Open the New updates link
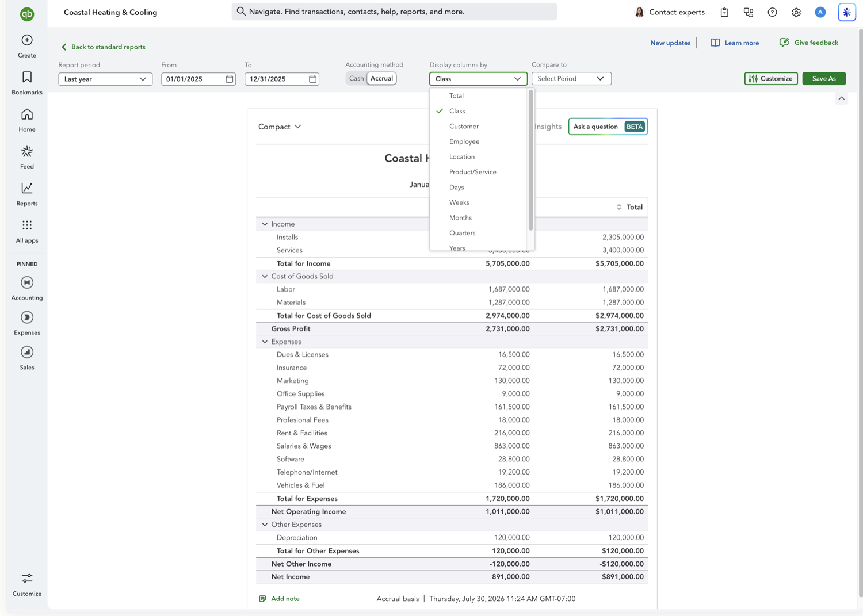The height and width of the screenshot is (616, 863). tap(670, 43)
